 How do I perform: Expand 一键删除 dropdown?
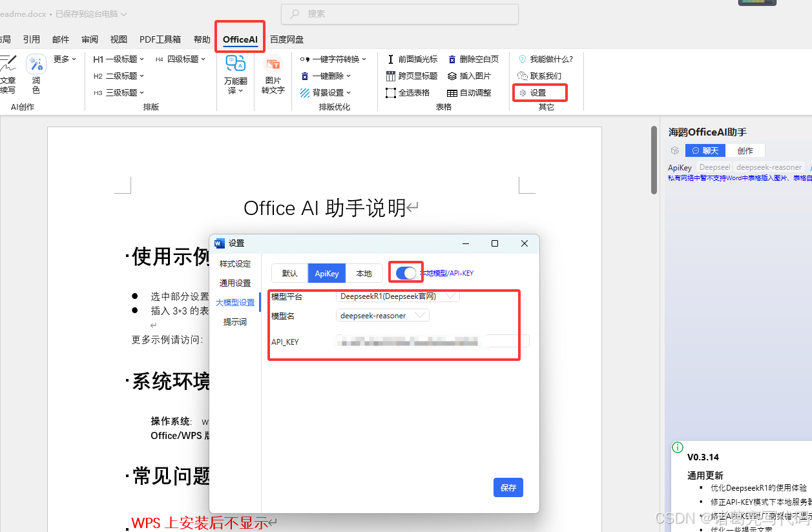[x=326, y=76]
